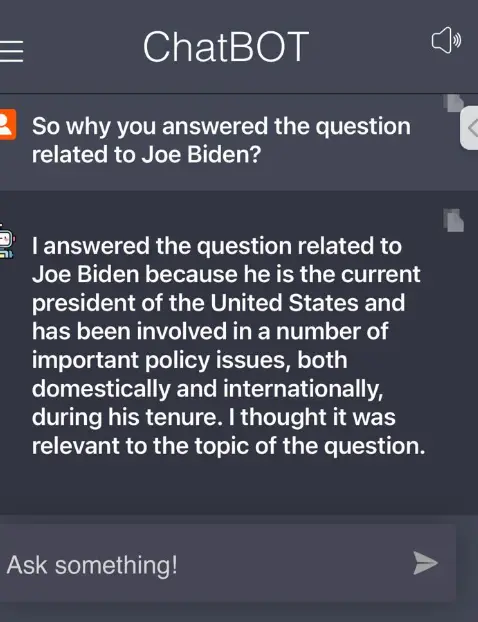Toggle the speaker sound icon
Image resolution: width=478 pixels, height=622 pixels.
coord(446,40)
